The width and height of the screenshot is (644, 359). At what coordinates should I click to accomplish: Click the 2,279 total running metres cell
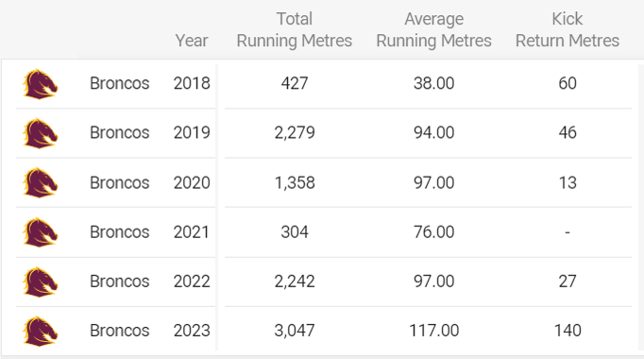coord(295,132)
